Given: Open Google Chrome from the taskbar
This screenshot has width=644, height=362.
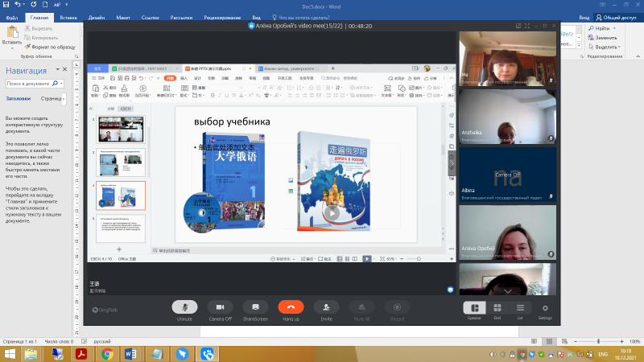Looking at the screenshot, I should 106,353.
